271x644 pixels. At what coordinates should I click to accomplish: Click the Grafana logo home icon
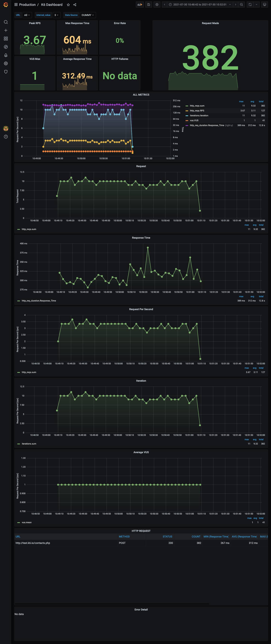5,5
